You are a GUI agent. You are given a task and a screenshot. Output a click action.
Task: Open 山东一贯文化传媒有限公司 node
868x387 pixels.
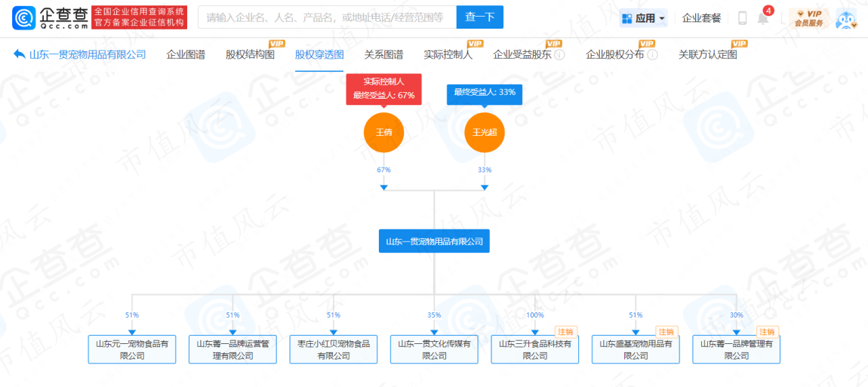pos(434,349)
